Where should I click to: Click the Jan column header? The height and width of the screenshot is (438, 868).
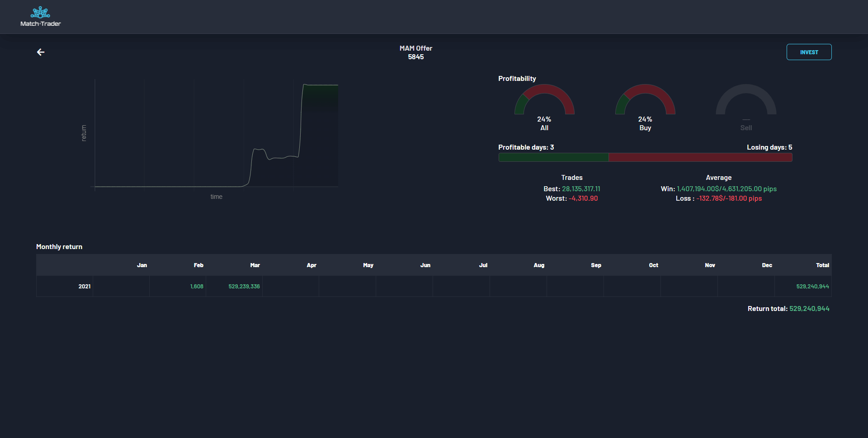click(x=142, y=265)
